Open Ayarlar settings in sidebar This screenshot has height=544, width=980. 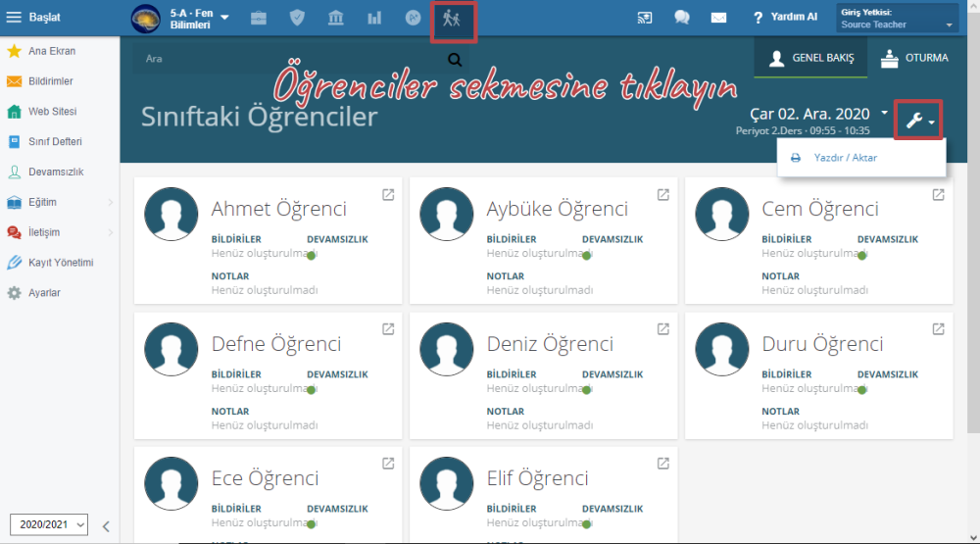click(x=44, y=293)
